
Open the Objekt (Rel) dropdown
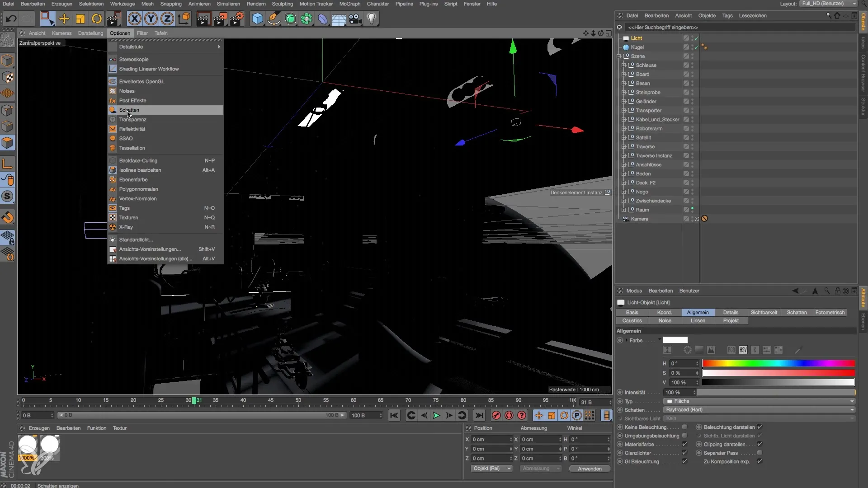pos(491,469)
